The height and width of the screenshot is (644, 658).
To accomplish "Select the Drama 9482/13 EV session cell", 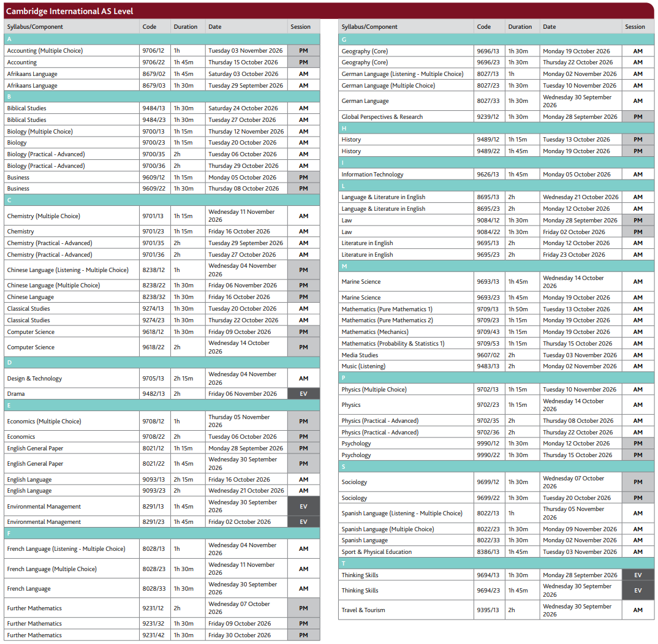I will [x=303, y=394].
